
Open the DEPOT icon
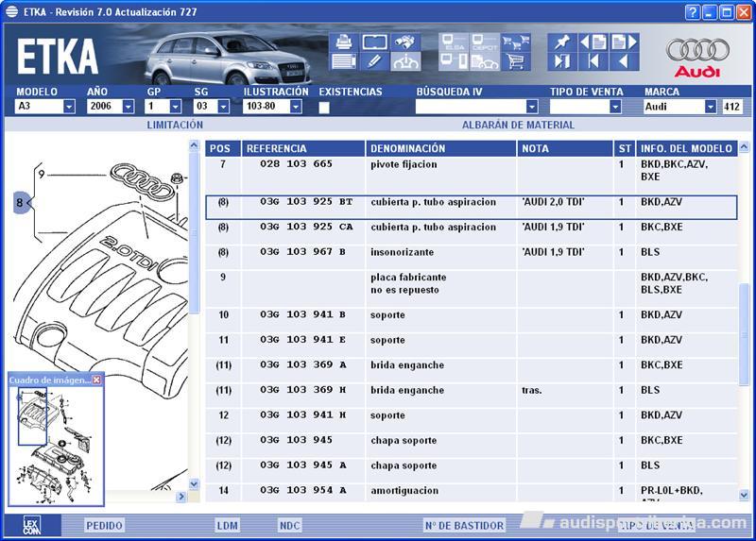[485, 42]
